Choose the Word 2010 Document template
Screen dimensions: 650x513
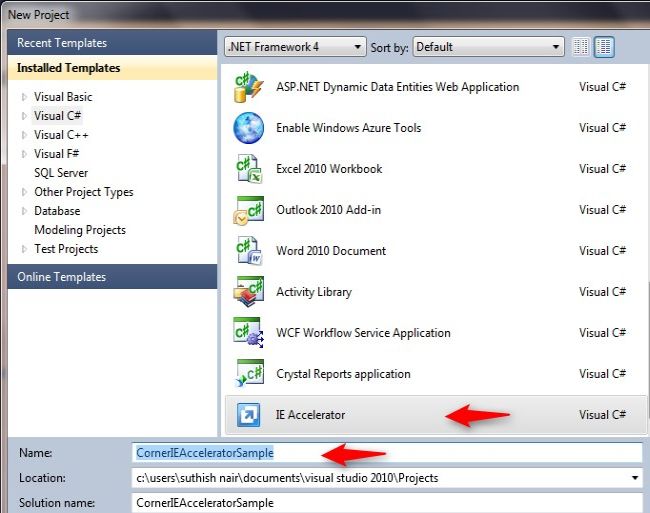coord(331,251)
